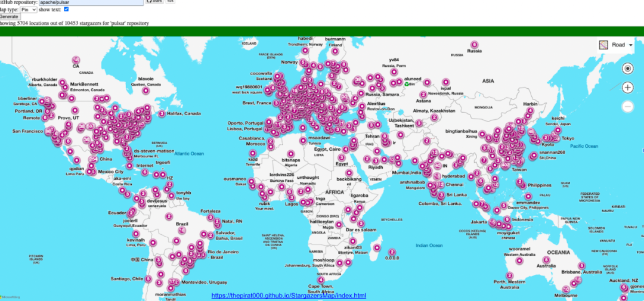Image resolution: width=644 pixels, height=301 pixels.
Task: Click the 'Indian Ocean' map label
Action: click(x=429, y=246)
